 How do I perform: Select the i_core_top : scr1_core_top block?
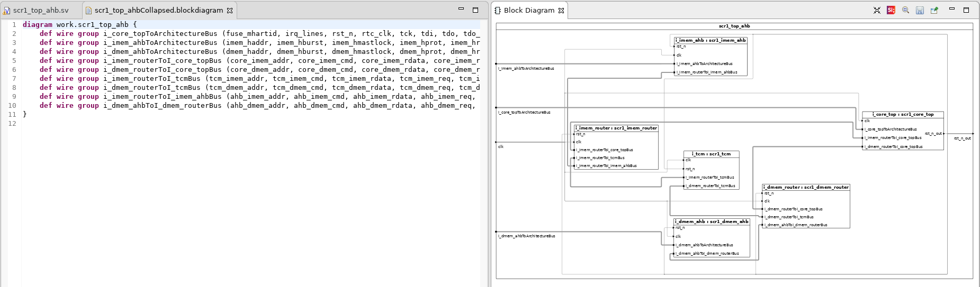903,114
